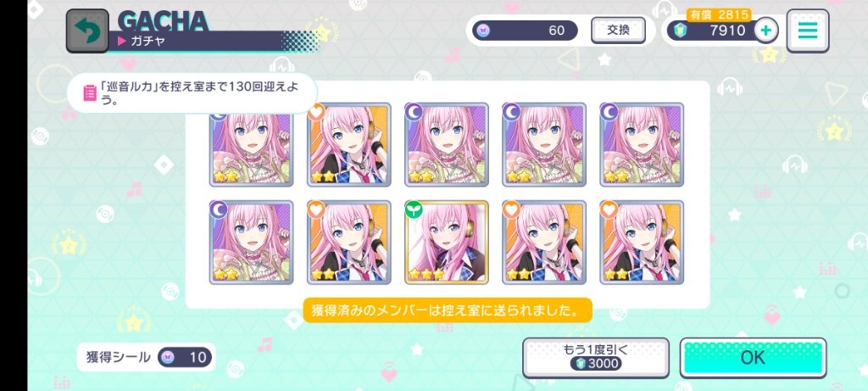Open the hamburger menu icon
This screenshot has height=391, width=868.
(808, 31)
